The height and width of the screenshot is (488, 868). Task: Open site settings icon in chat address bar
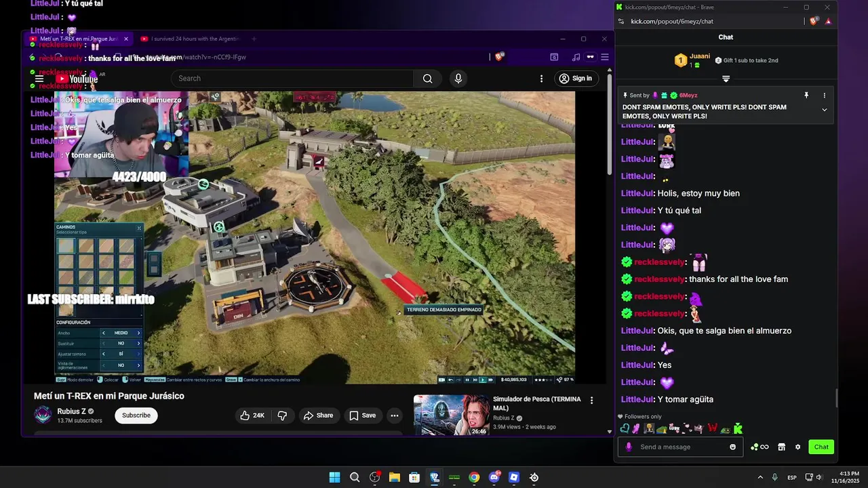(622, 21)
